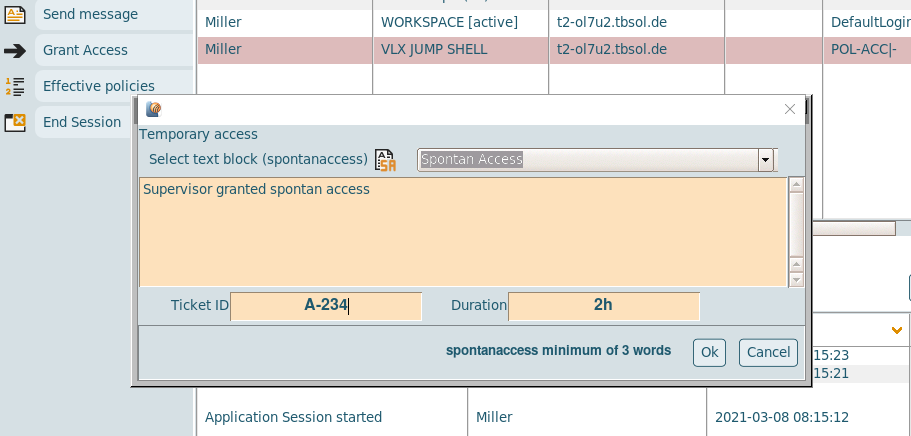
Task: Click the app logo icon in dialog title bar
Action: click(x=153, y=109)
